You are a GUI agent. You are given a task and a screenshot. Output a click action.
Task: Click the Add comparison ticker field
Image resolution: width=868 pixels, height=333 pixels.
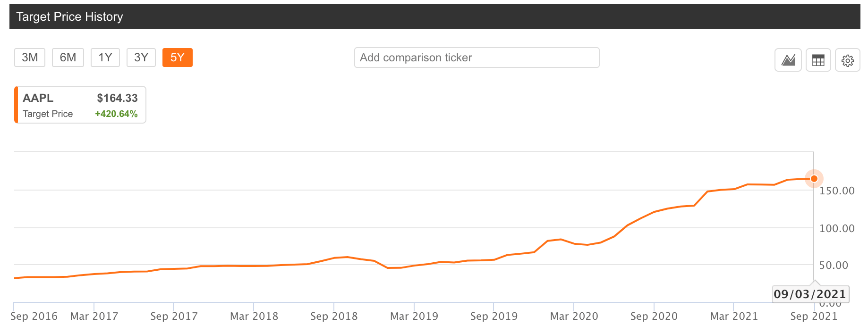[477, 57]
